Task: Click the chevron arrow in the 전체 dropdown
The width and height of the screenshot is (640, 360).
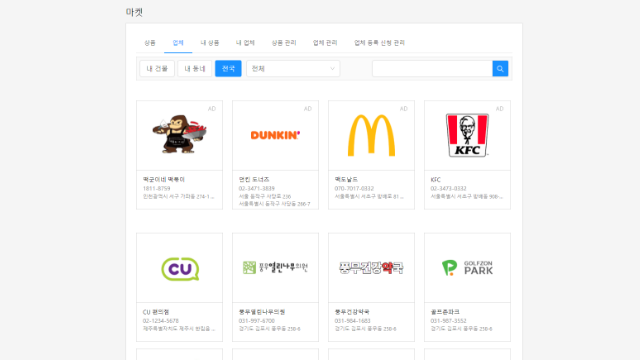Action: (332, 69)
